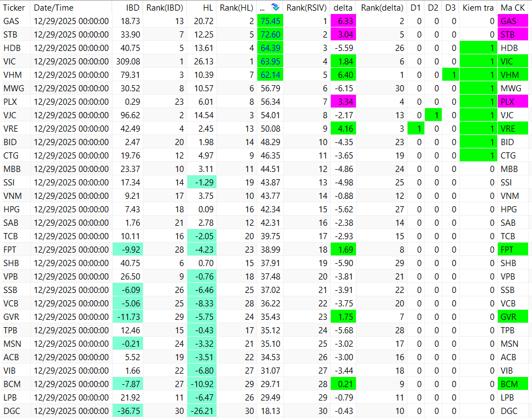This screenshot has height=419, width=532.
Task: Select HPG in the Ticker column
Action: tap(12, 209)
